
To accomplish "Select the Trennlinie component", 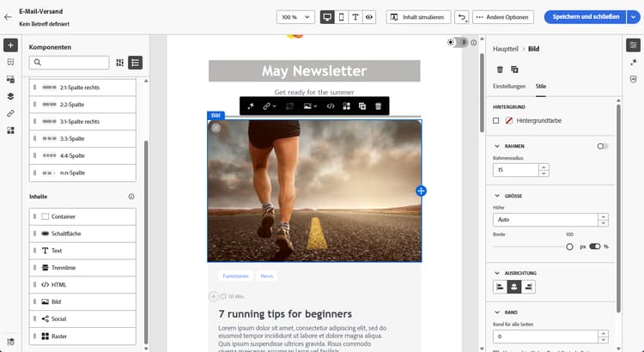I will point(82,268).
